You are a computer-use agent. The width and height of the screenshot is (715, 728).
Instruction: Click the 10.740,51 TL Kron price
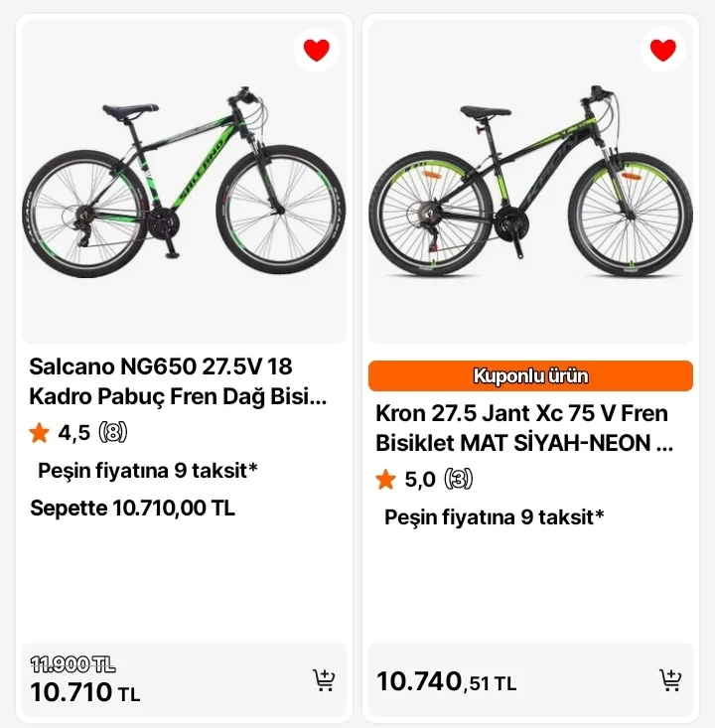click(x=446, y=681)
